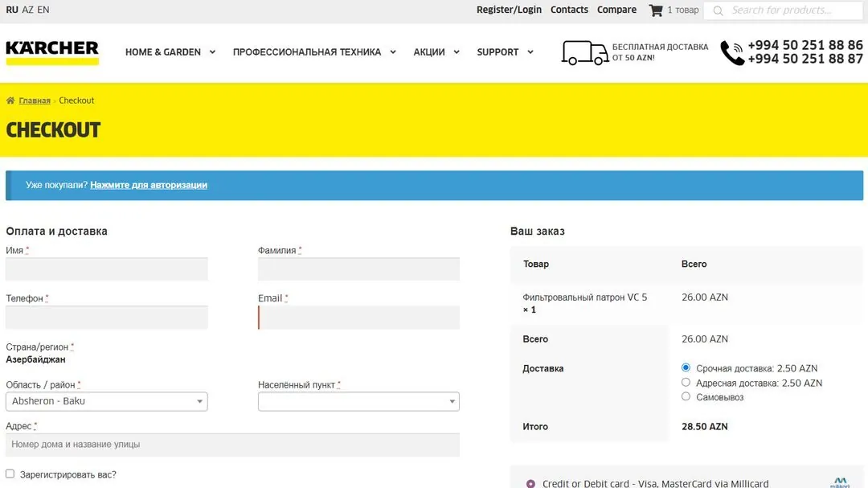Click the delivery truck icon

[584, 52]
